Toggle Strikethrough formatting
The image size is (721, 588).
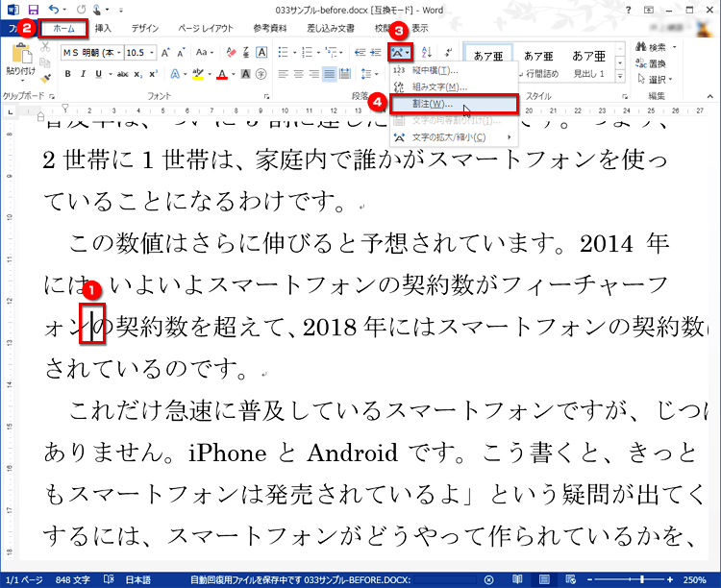[122, 74]
